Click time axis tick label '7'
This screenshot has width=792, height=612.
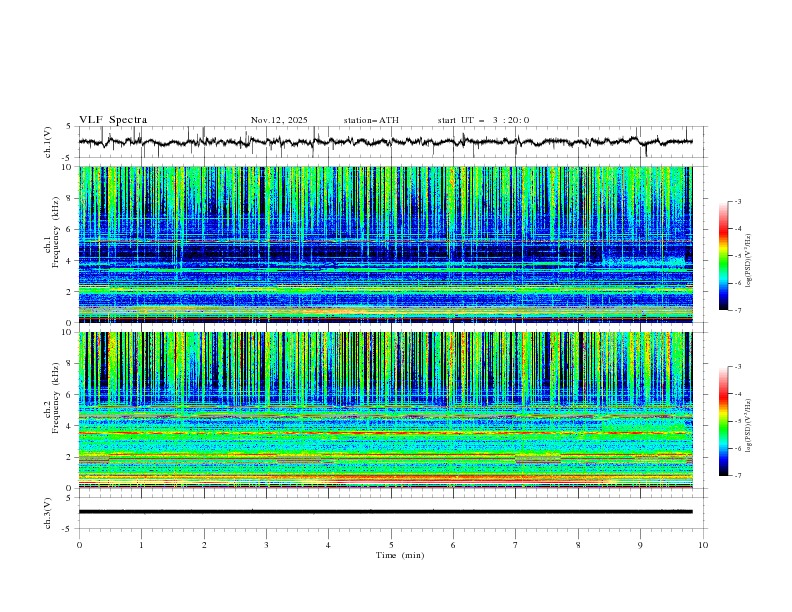click(516, 545)
